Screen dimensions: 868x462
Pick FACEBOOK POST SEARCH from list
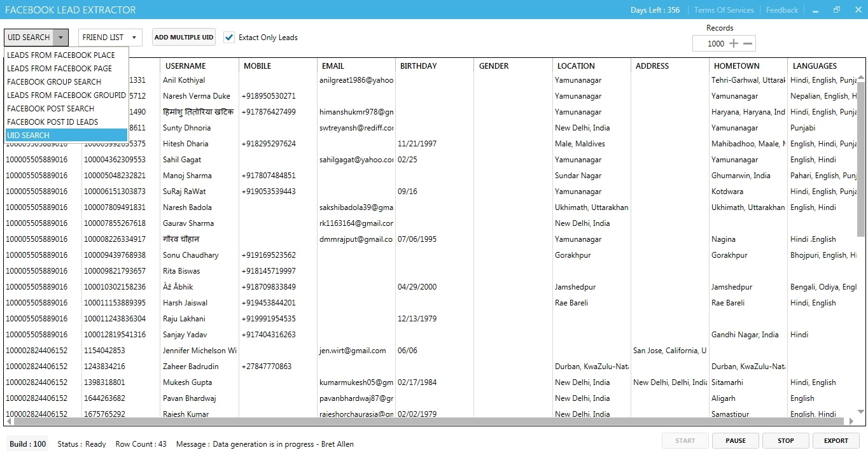point(50,109)
